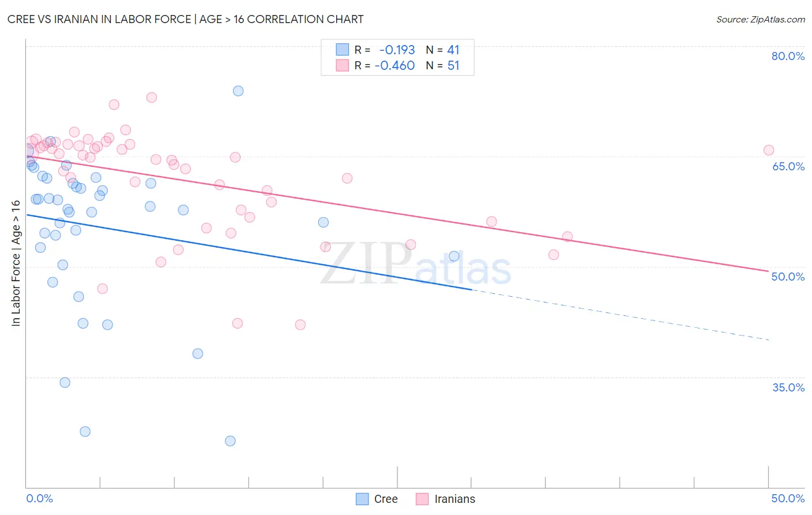Click the 80.0% y-axis label
This screenshot has height=515, width=812.
(x=788, y=56)
